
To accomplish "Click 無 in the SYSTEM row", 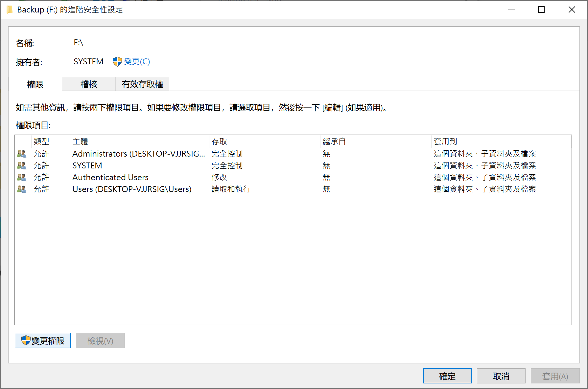I will (326, 165).
